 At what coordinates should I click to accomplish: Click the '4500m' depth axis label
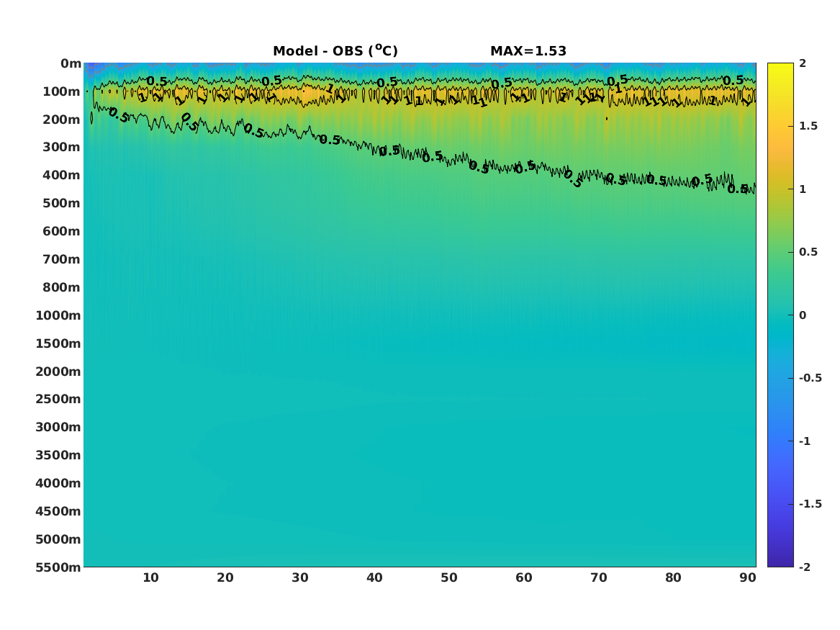coord(58,511)
